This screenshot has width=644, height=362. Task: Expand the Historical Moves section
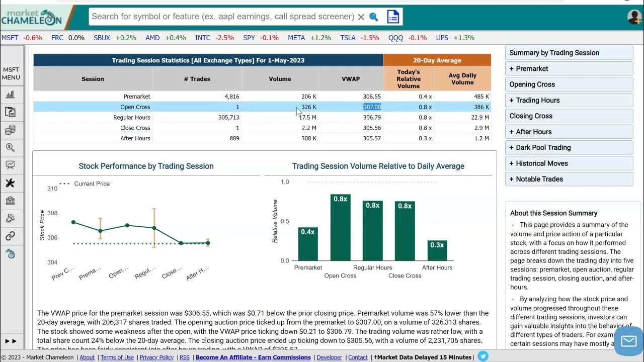tap(569, 163)
